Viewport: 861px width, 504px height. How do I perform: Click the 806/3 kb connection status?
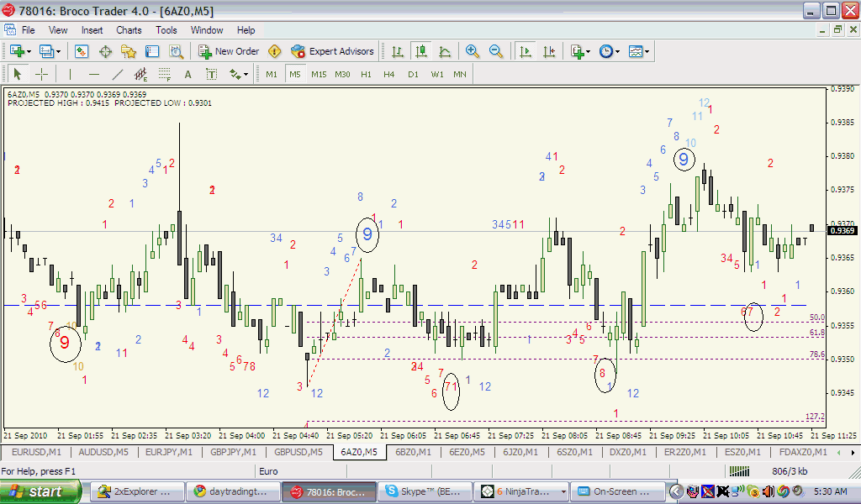tap(790, 471)
